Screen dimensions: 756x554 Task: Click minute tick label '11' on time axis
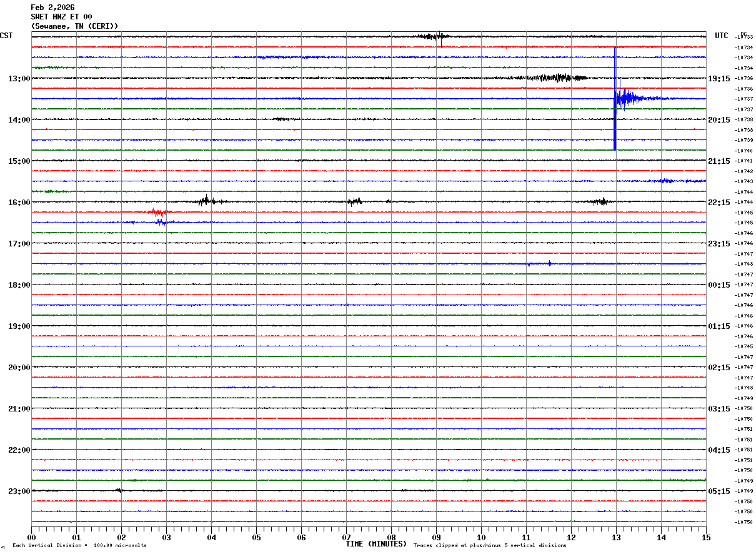(x=526, y=537)
